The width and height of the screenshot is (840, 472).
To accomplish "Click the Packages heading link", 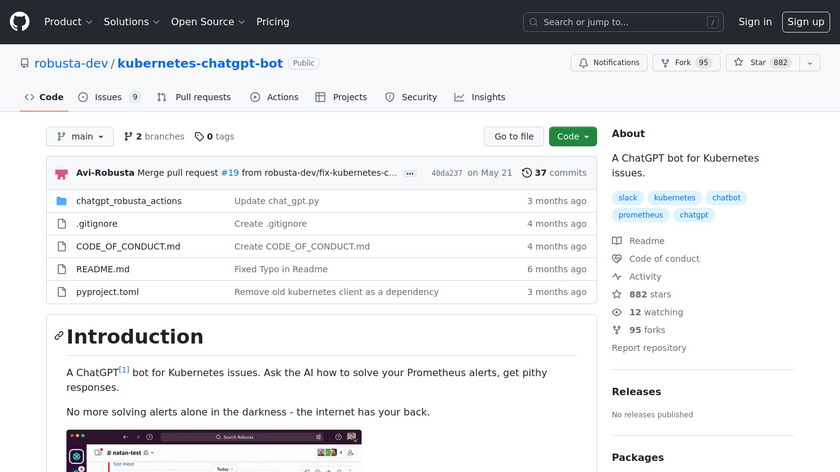I will [638, 458].
